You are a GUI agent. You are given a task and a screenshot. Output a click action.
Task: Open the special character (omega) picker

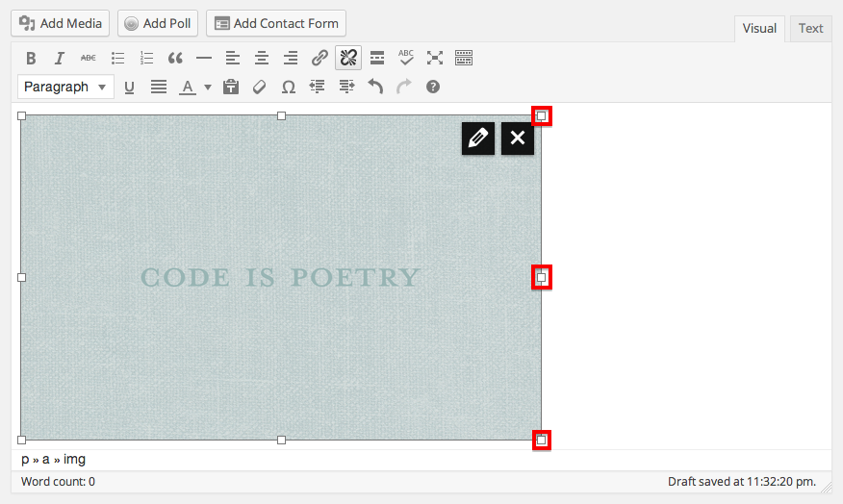click(x=288, y=87)
